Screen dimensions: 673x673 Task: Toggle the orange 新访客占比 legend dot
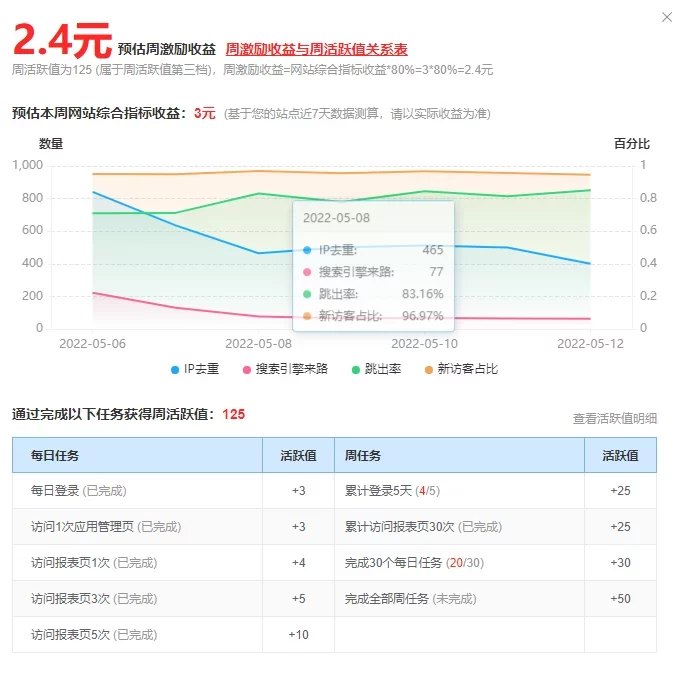tap(428, 370)
